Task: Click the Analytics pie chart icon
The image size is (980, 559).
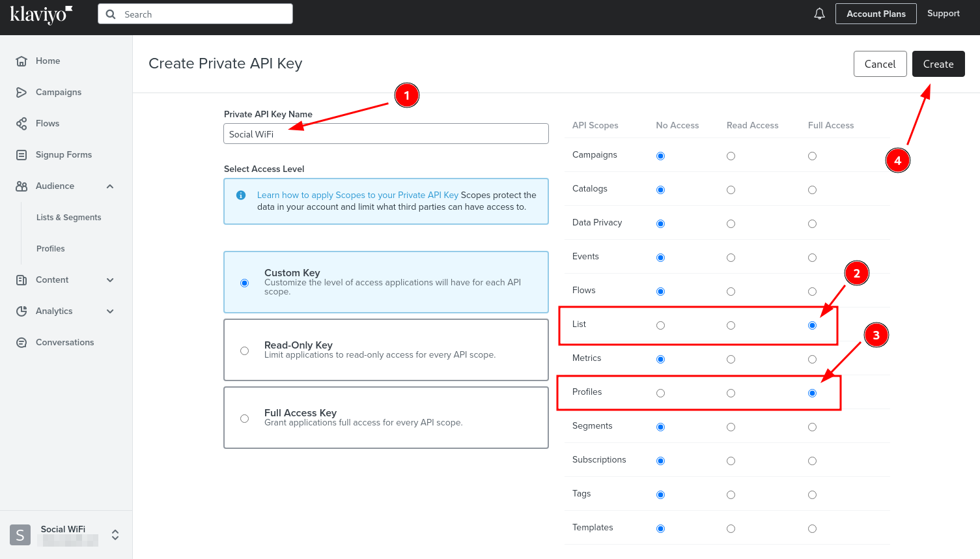Action: [21, 311]
